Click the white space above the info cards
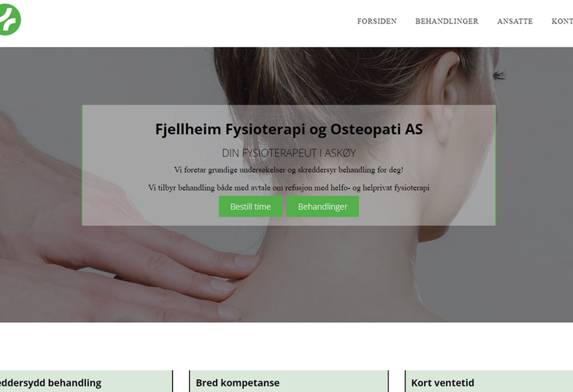573x392 pixels. tap(286, 346)
